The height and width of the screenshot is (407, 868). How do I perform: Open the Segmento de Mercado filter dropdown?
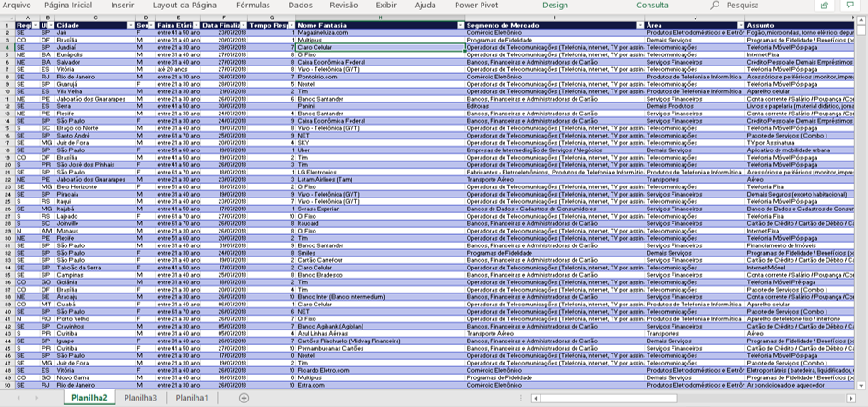click(640, 26)
